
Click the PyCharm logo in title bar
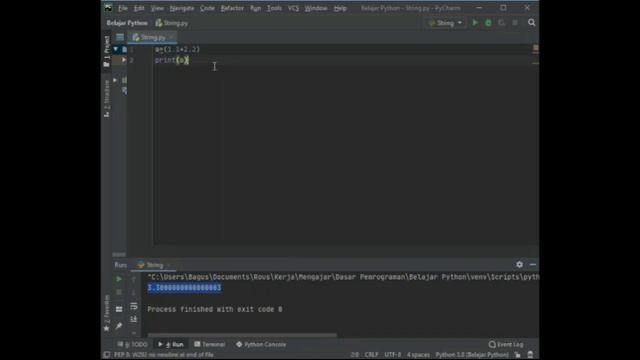[x=108, y=8]
